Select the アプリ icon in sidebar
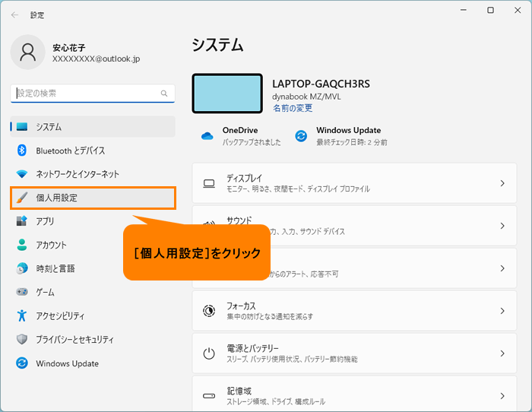Image resolution: width=532 pixels, height=412 pixels. (x=22, y=221)
